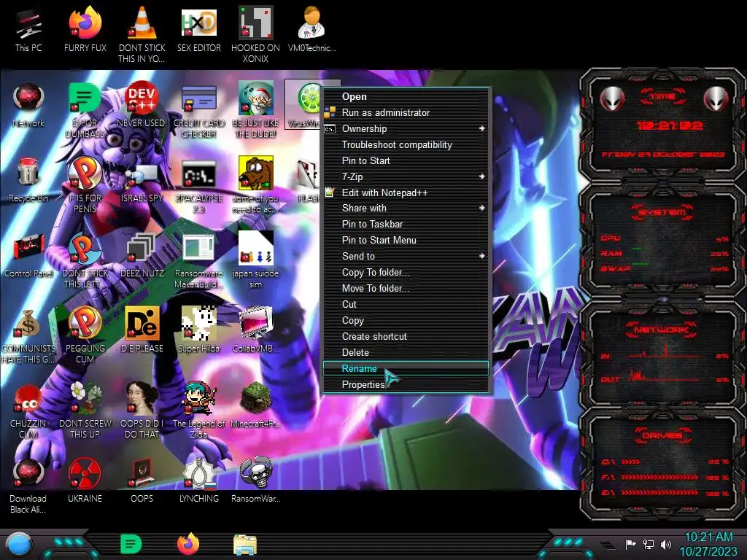Open the Action Center flag tray icon
The image size is (747, 560).
630,544
